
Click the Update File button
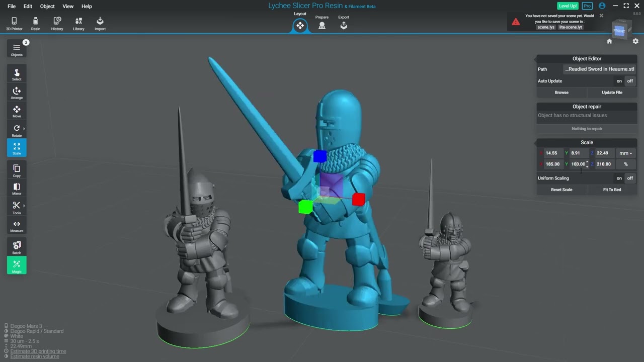[x=612, y=93]
